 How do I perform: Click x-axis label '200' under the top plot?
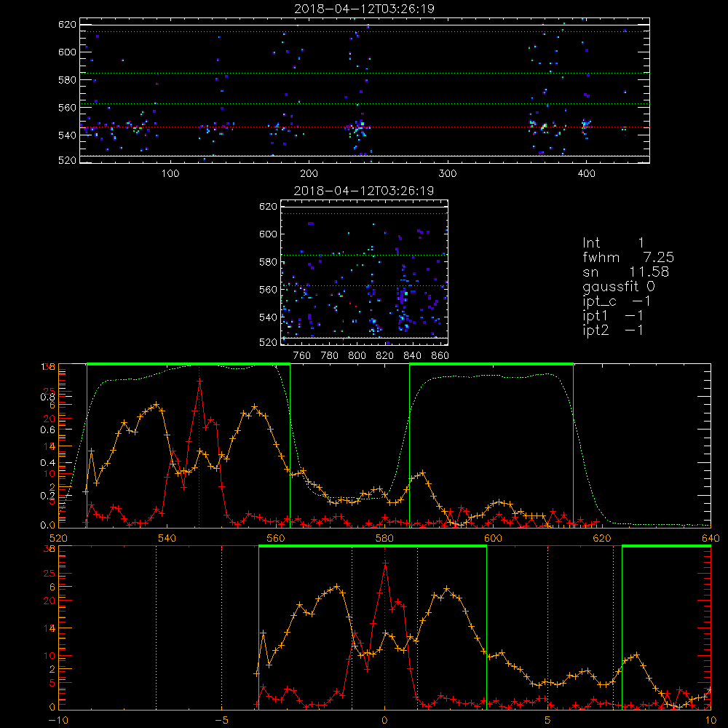click(309, 174)
